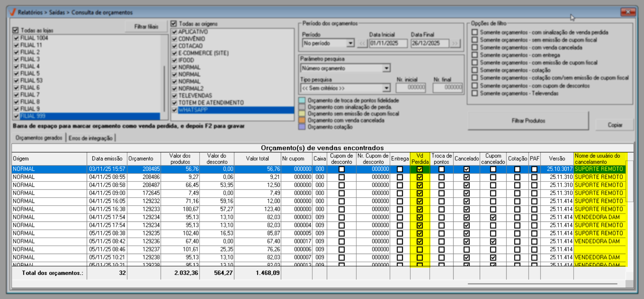Close the Consulta de orçamentos window
Viewport: 644px width, 299px height.
(x=628, y=12)
